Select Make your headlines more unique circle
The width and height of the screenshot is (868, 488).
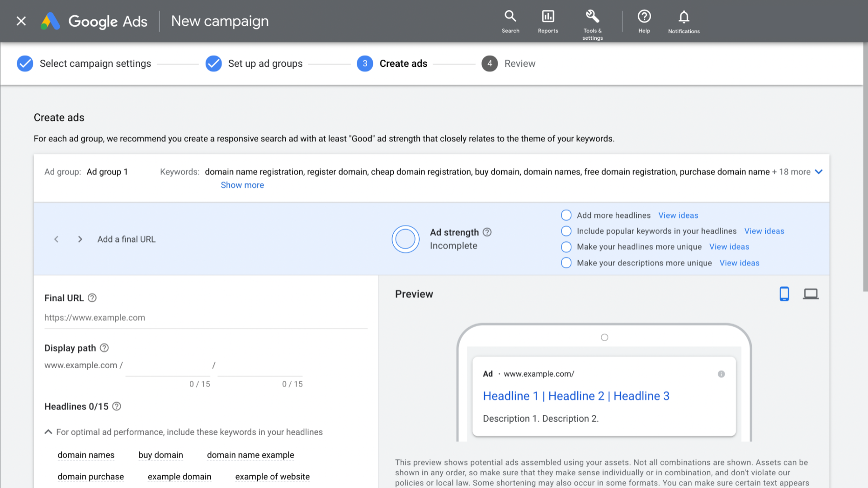coord(566,247)
